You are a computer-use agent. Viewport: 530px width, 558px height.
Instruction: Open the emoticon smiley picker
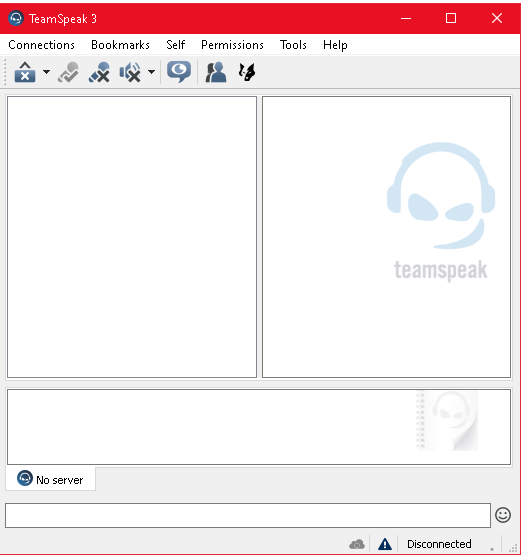pyautogui.click(x=503, y=515)
